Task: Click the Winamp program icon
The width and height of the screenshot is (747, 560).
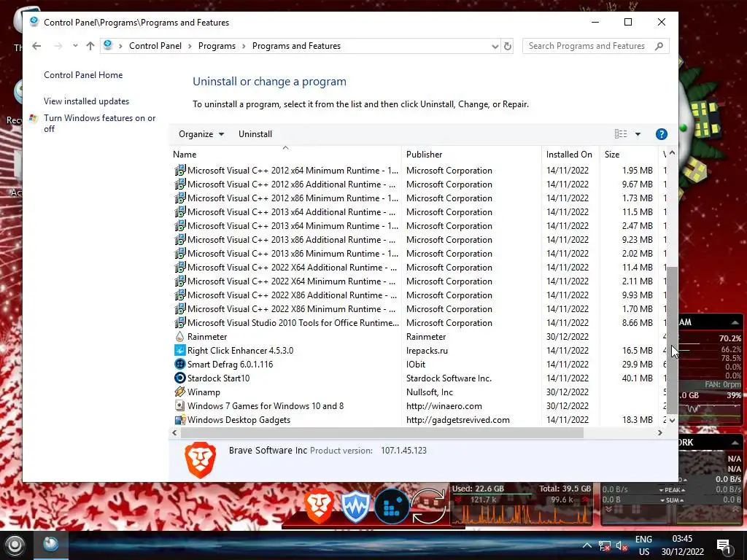Action: click(179, 392)
